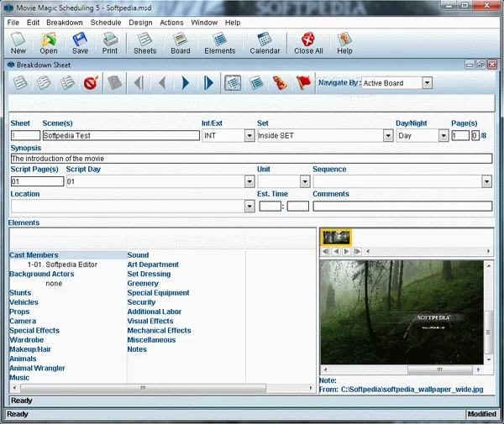
Task: Click the first sheet icon in Breakdown toolbar
Action: [x=20, y=83]
